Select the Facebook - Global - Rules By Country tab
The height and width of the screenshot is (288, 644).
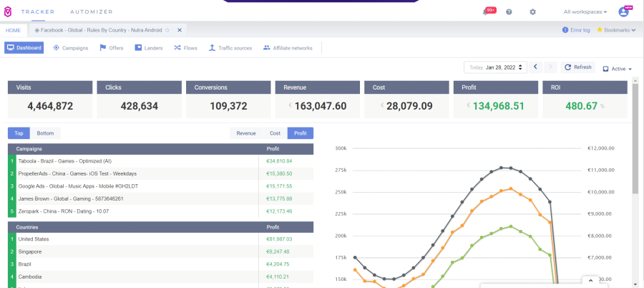pyautogui.click(x=102, y=30)
